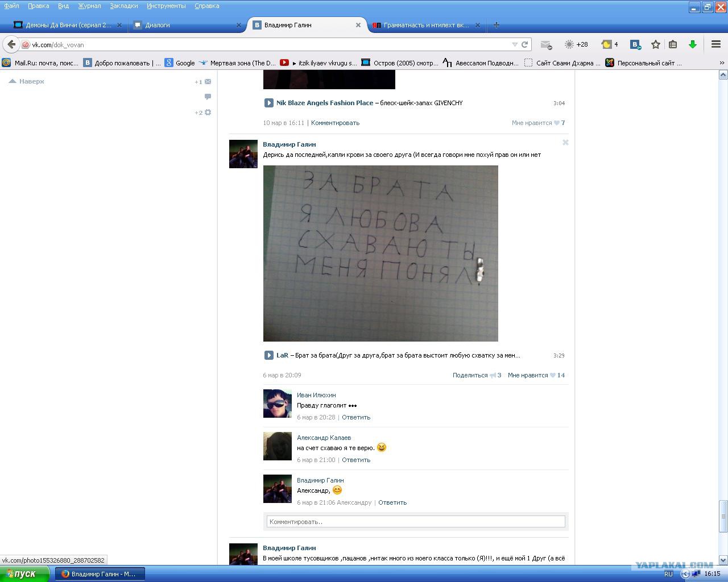Open the Остров (2005) bookmark
The image size is (728, 582).
click(x=400, y=63)
